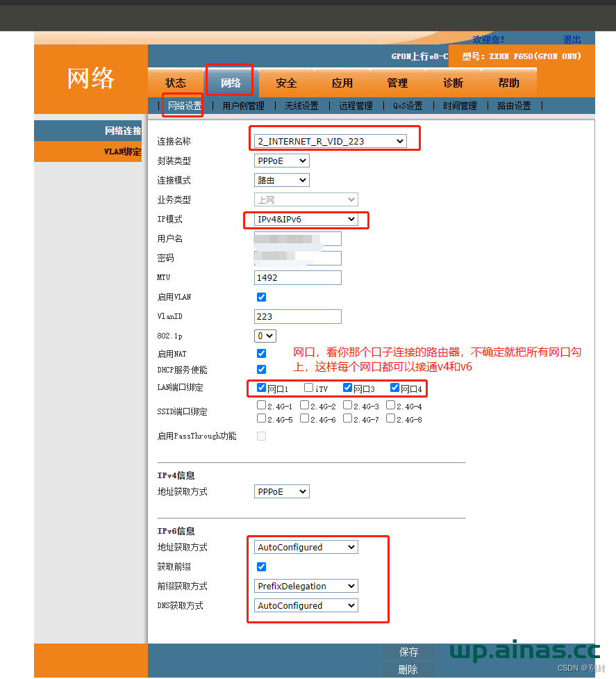Viewport: 616px width, 679px height.
Task: Switch to the 应用 tab
Action: (342, 82)
